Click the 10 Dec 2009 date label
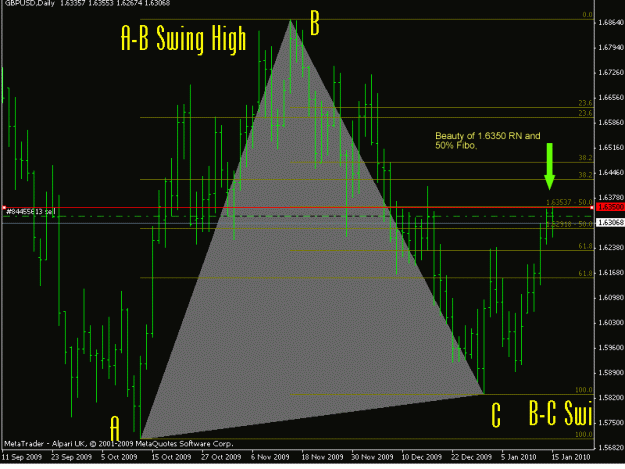 421,457
